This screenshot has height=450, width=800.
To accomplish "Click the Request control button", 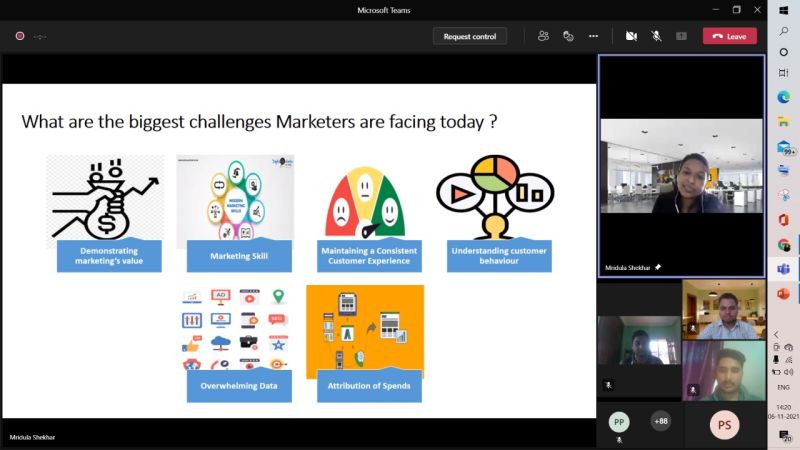I will (x=470, y=36).
